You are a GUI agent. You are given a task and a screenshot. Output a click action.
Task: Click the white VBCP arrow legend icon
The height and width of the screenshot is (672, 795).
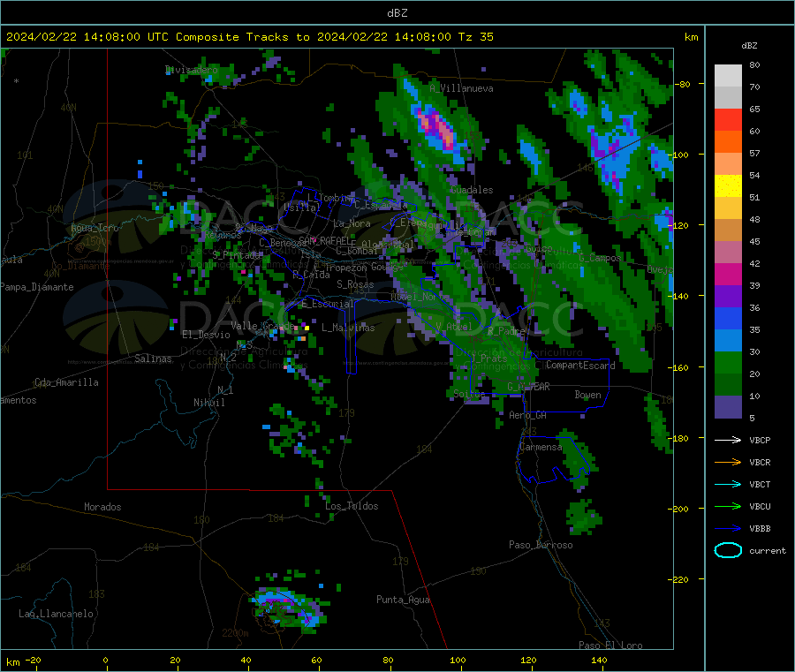tap(728, 440)
